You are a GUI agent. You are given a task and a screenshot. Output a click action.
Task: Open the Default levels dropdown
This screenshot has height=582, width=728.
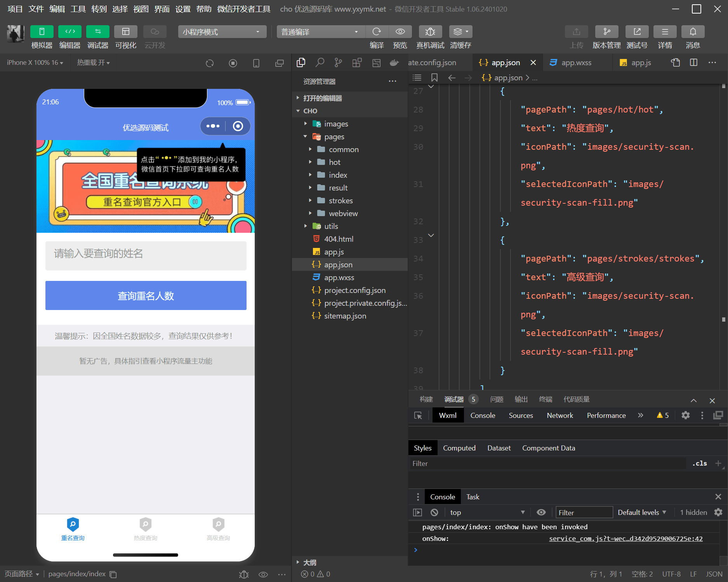tap(642, 513)
